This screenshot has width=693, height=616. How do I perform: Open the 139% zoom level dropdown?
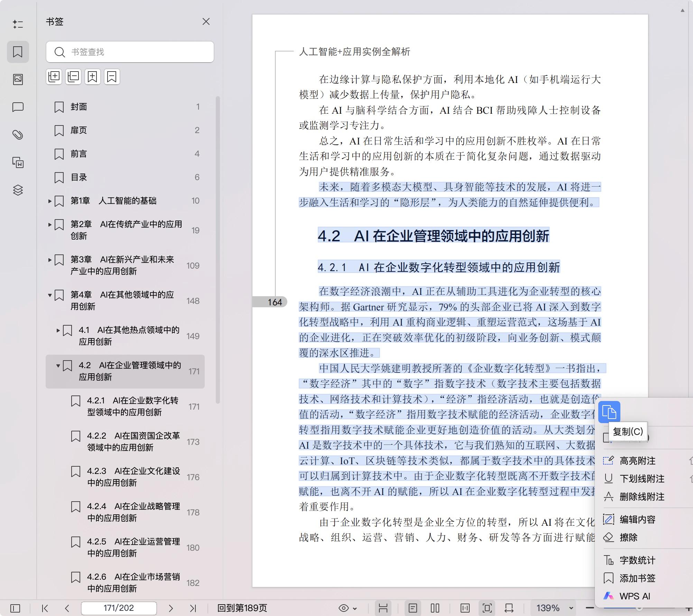(x=571, y=608)
